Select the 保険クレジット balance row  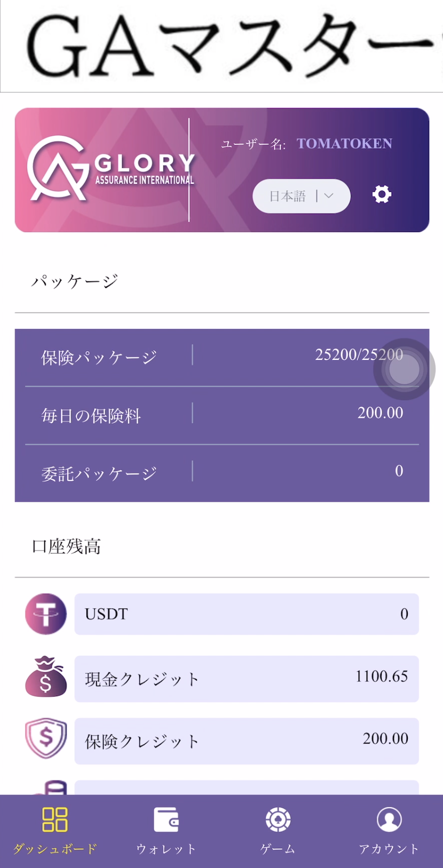pos(246,741)
